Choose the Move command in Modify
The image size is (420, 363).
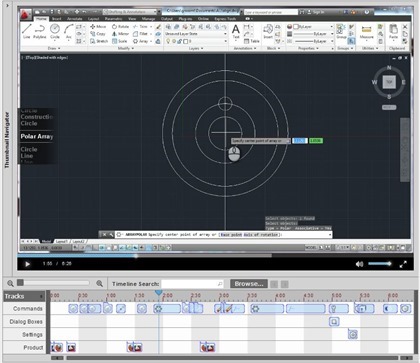coord(98,26)
